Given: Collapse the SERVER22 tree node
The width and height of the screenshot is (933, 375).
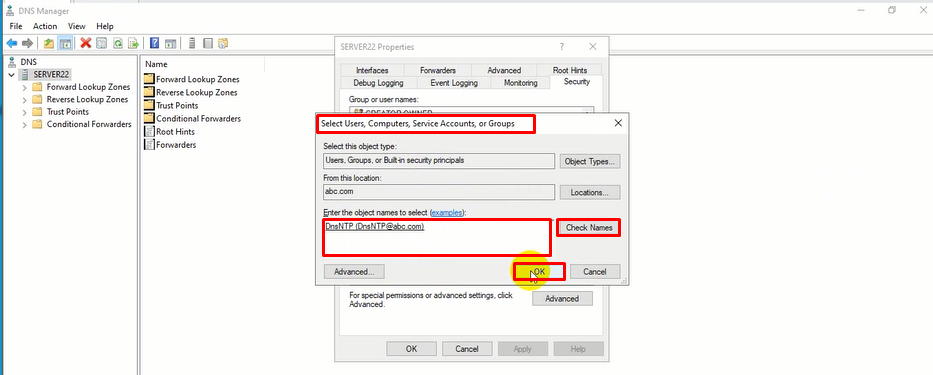Looking at the screenshot, I should click(11, 74).
